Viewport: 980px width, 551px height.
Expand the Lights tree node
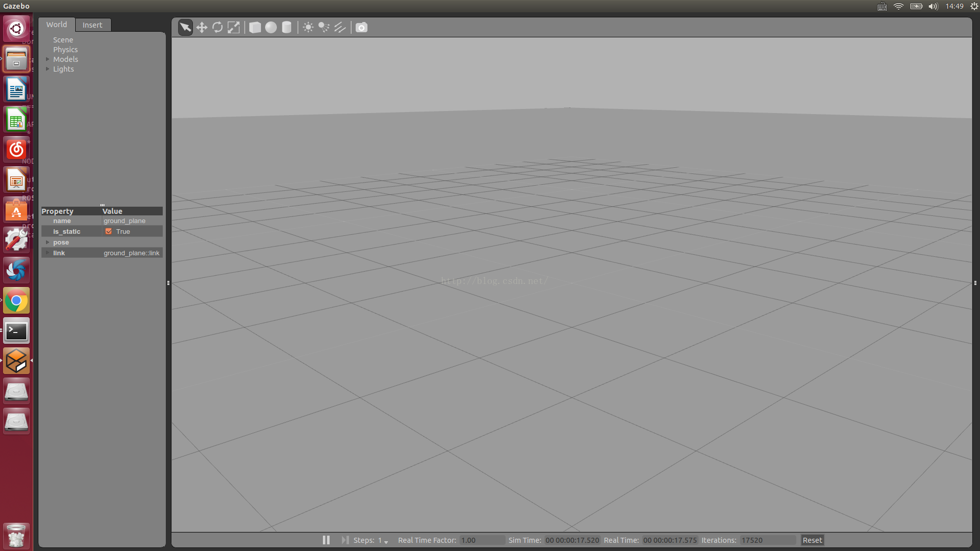point(48,69)
